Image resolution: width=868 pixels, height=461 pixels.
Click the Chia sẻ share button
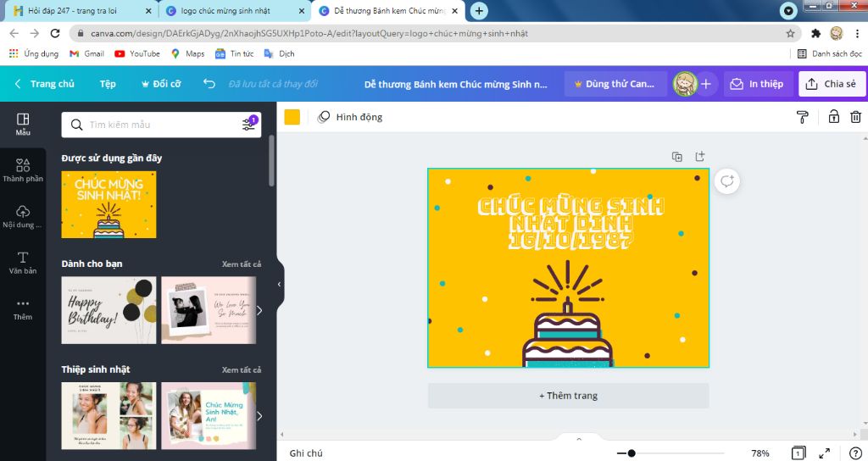tap(832, 84)
